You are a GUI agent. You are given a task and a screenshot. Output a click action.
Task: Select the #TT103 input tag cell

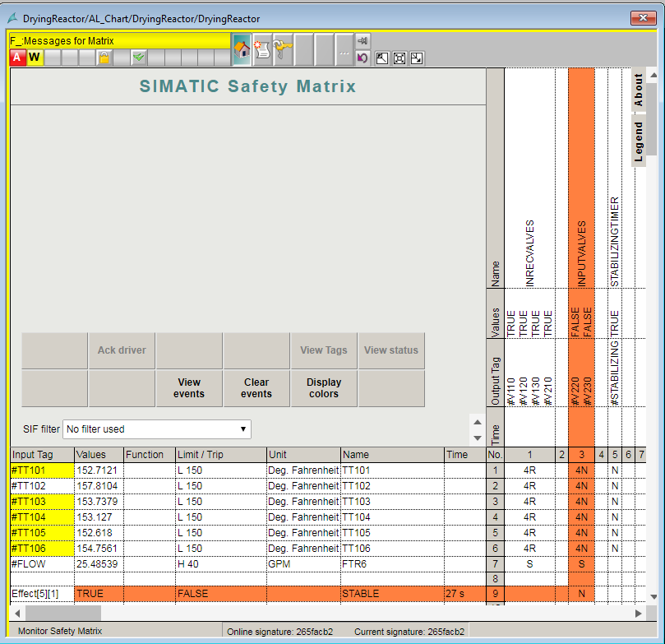43,502
